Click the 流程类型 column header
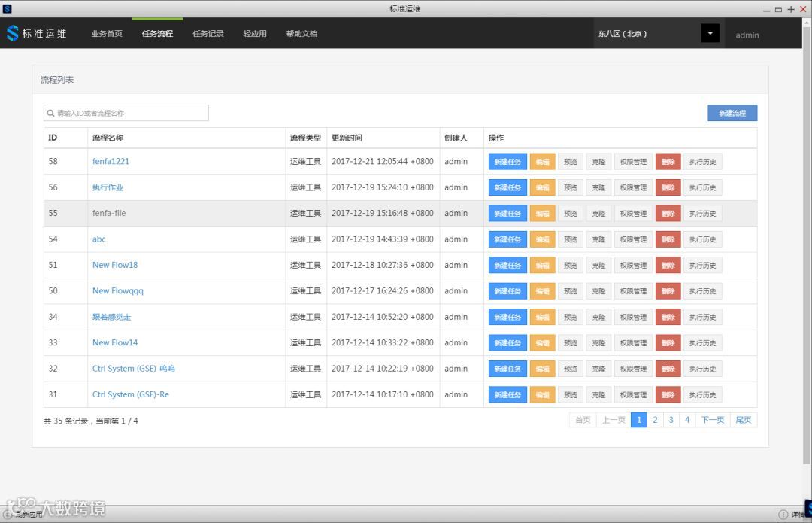Viewport: 812px width, 523px height. click(305, 138)
